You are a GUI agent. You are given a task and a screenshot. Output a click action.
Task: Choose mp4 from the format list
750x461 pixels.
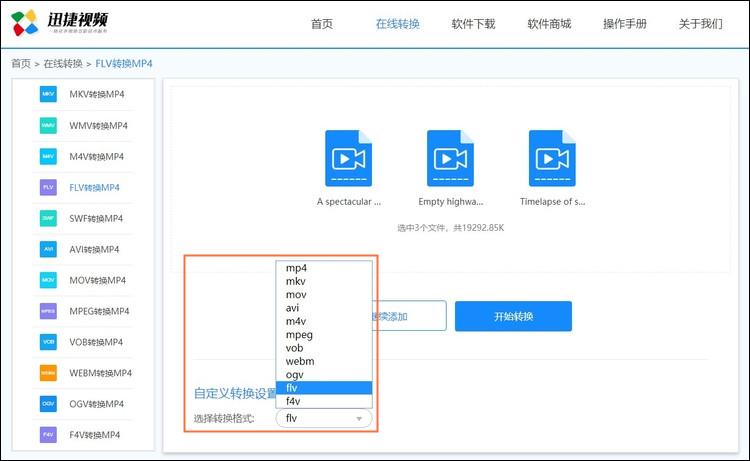297,268
